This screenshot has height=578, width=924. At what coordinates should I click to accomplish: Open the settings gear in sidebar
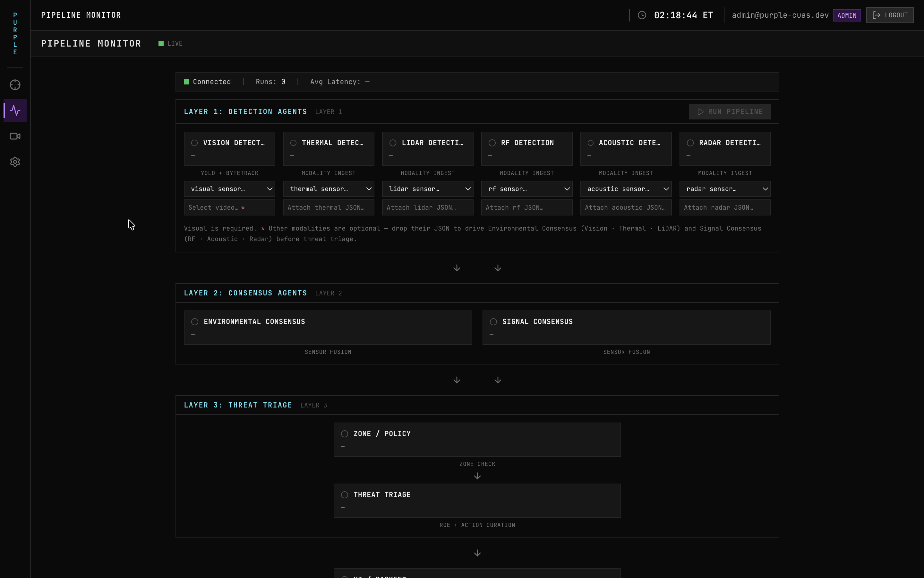pyautogui.click(x=15, y=162)
